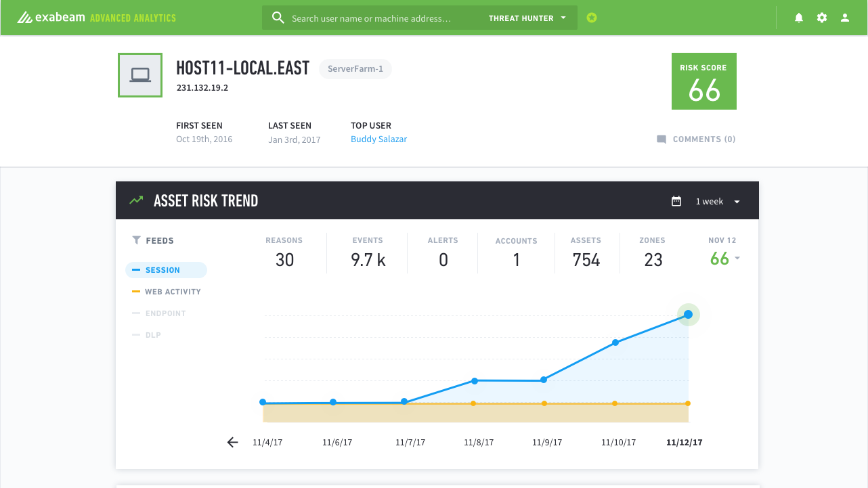
Task: Click the bold 11/12/17 date label
Action: (685, 443)
